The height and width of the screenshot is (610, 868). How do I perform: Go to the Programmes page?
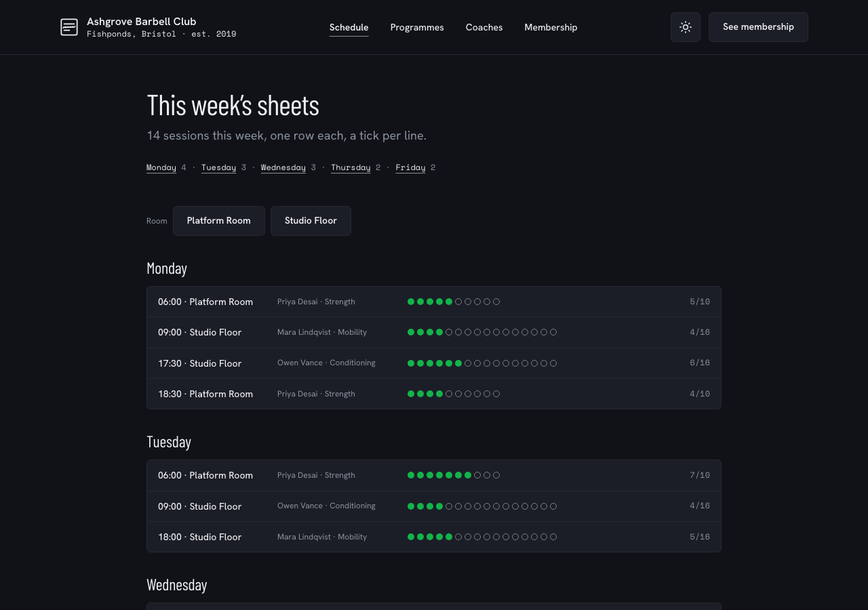pyautogui.click(x=417, y=27)
